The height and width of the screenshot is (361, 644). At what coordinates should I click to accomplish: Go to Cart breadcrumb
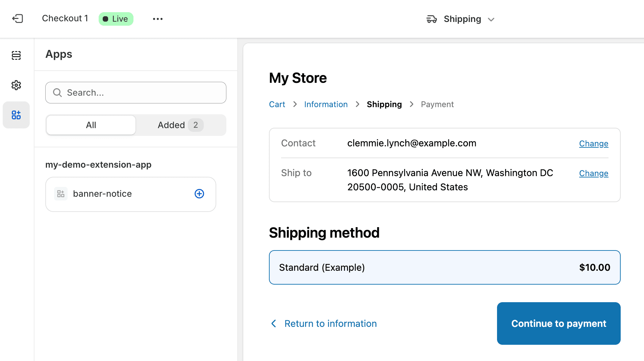point(277,104)
